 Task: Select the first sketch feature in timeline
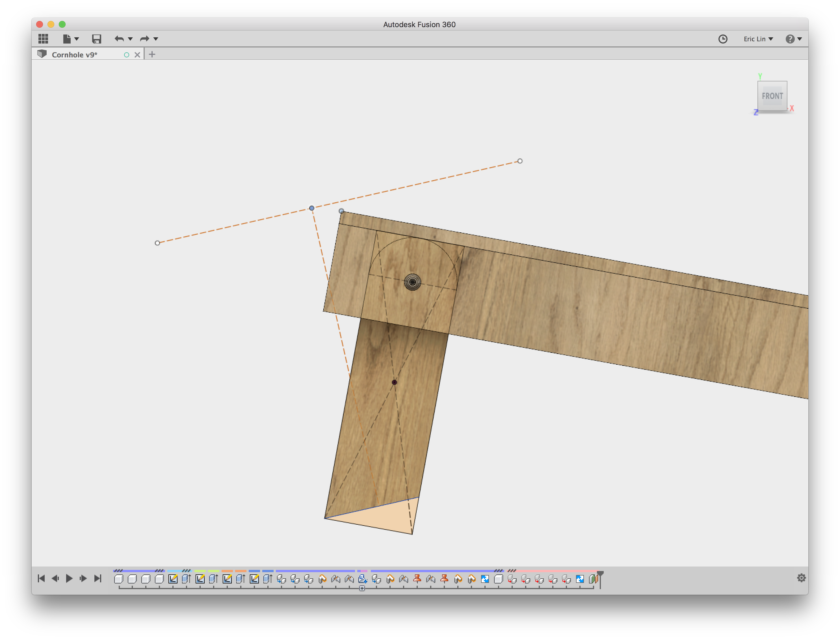[173, 579]
